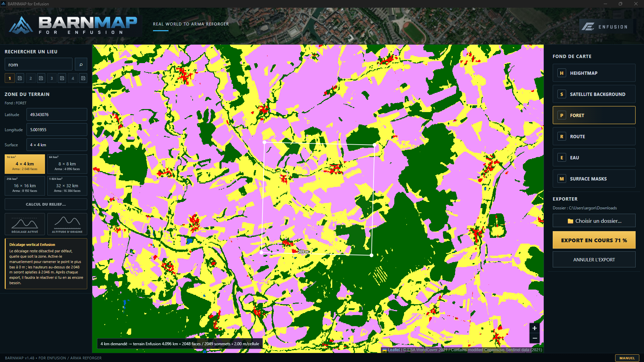Viewport: 644px width, 362px height.
Task: Click the top-right corner handle of selection square
Action: pyautogui.click(x=375, y=145)
